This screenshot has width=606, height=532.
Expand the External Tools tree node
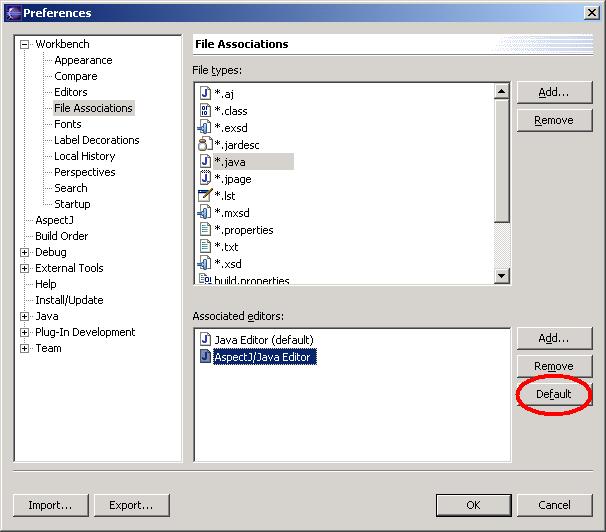tap(24, 268)
